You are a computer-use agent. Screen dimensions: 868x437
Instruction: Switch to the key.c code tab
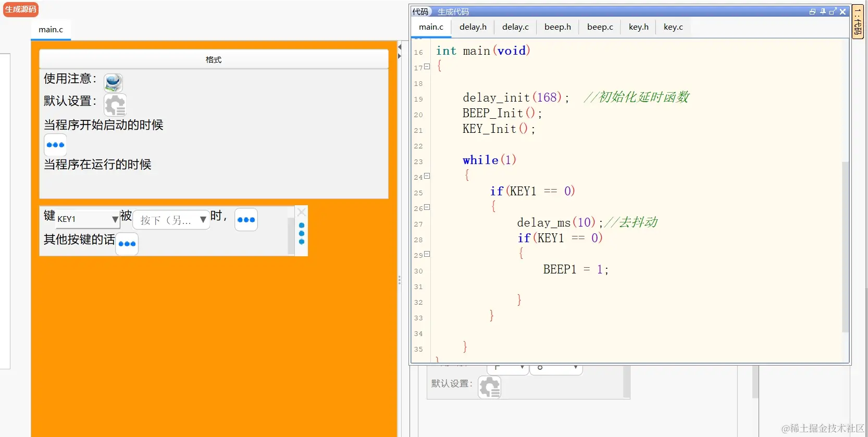673,27
